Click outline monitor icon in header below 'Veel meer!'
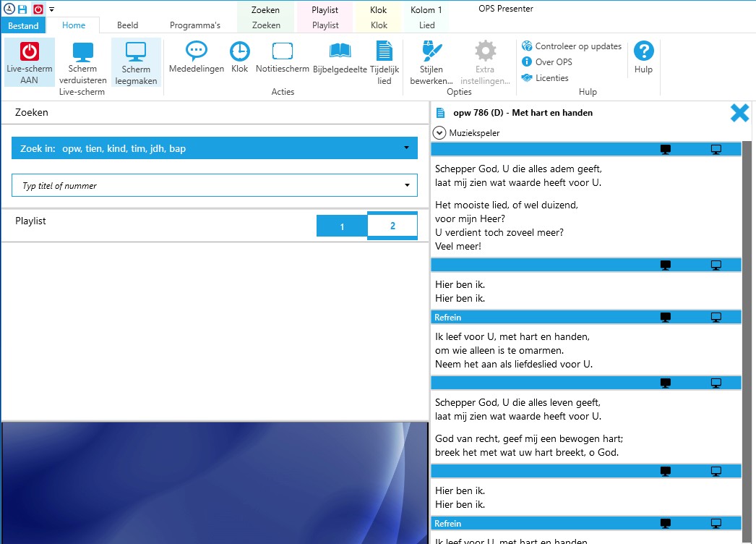756x544 pixels. point(716,265)
